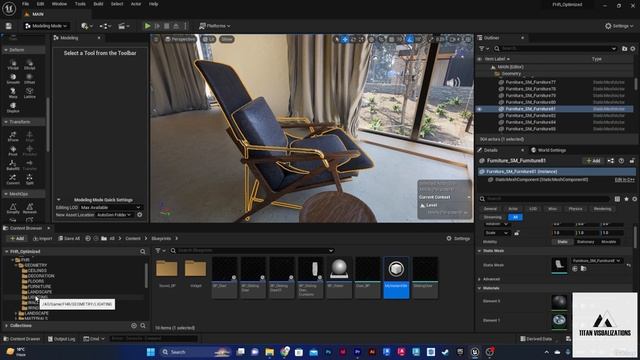The width and height of the screenshot is (640, 360).
Task: Open the editor Settings dropdown
Action: [x=619, y=26]
